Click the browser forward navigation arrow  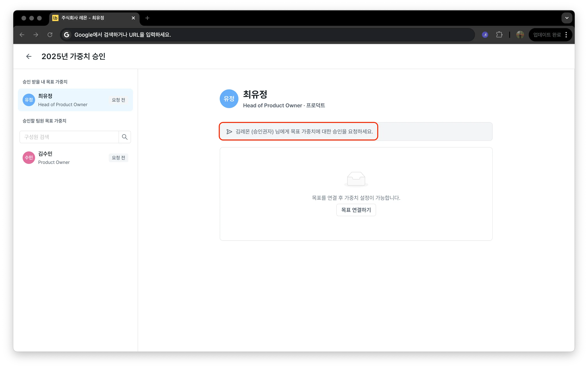36,35
